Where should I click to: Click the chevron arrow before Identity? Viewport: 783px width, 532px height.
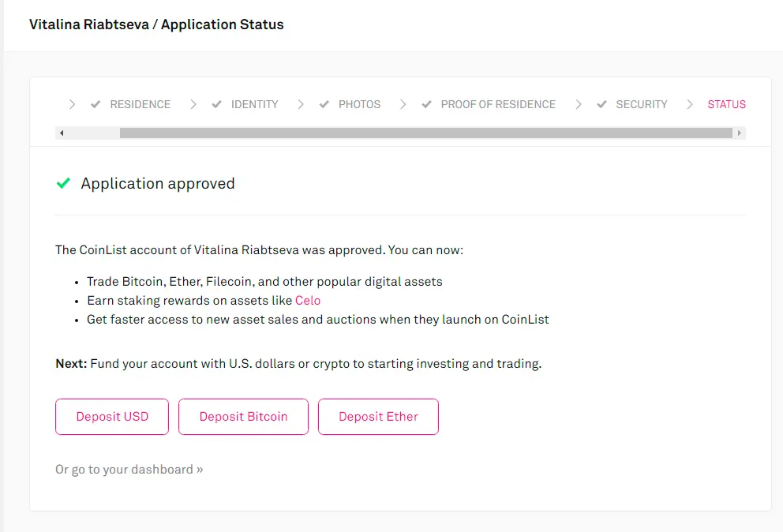(x=193, y=104)
